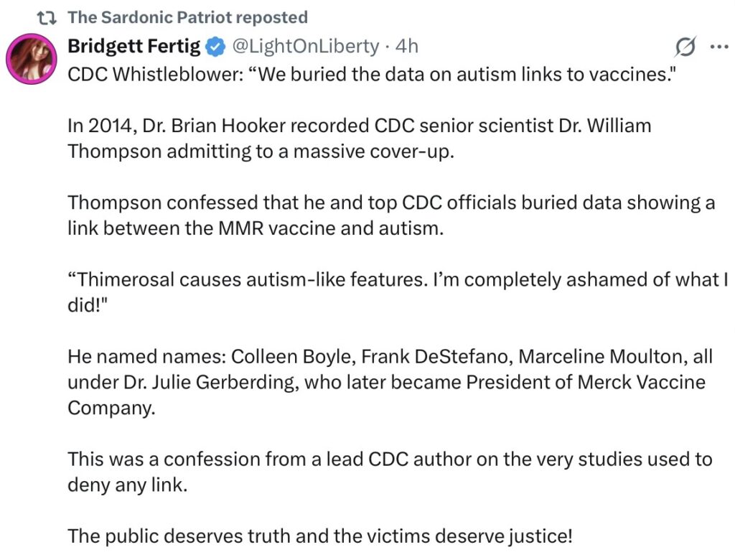735x560 pixels.
Task: Click the closing "The public deserves truth" line
Action: [x=321, y=535]
